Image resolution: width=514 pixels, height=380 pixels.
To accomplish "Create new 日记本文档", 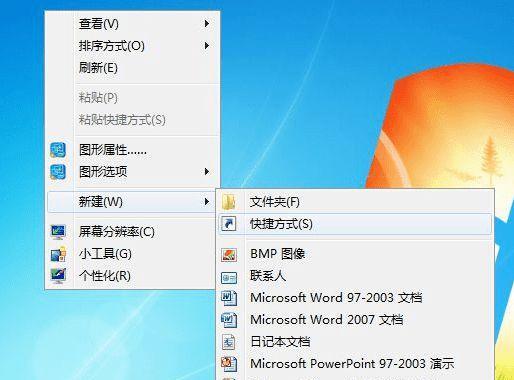I will (x=355, y=342).
